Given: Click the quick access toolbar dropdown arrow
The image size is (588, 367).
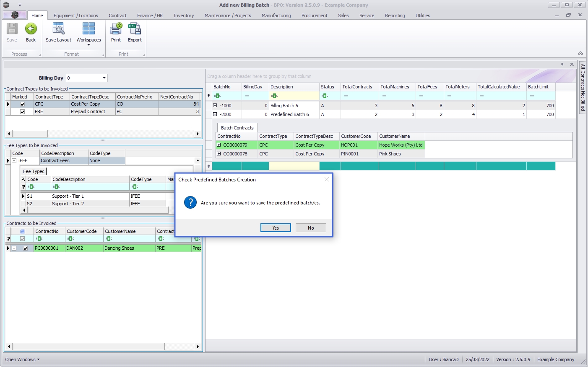Looking at the screenshot, I should tap(20, 5).
